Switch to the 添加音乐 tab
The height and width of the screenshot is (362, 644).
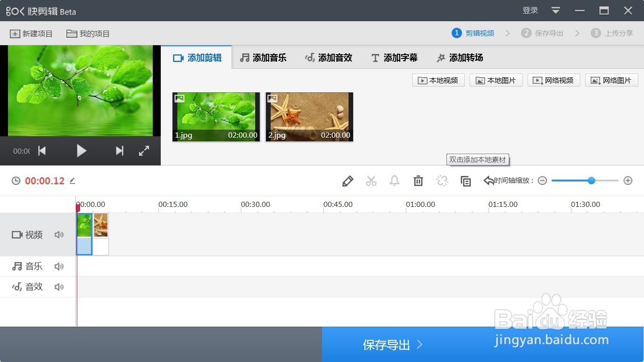click(264, 58)
